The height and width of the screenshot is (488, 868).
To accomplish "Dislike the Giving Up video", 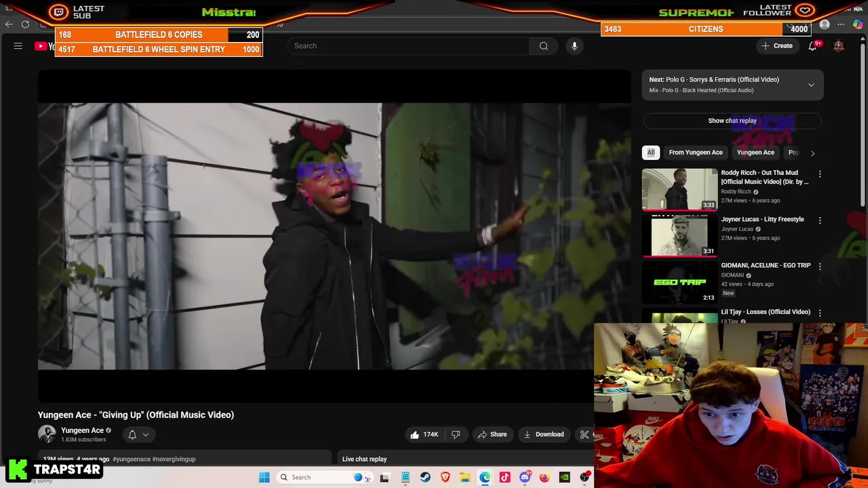I will click(456, 434).
